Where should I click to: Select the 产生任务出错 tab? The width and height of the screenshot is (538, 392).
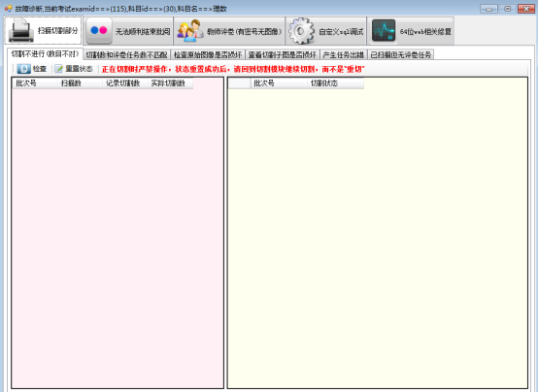click(x=344, y=55)
